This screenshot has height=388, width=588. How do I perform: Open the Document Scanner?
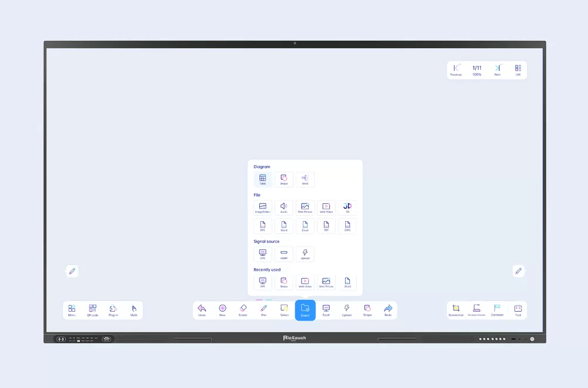point(477,310)
